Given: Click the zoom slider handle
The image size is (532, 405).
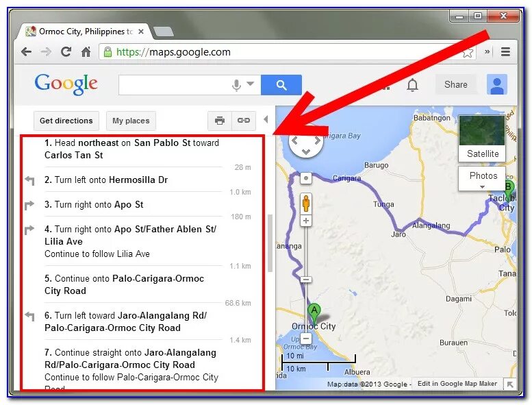Looking at the screenshot, I should click(x=306, y=280).
